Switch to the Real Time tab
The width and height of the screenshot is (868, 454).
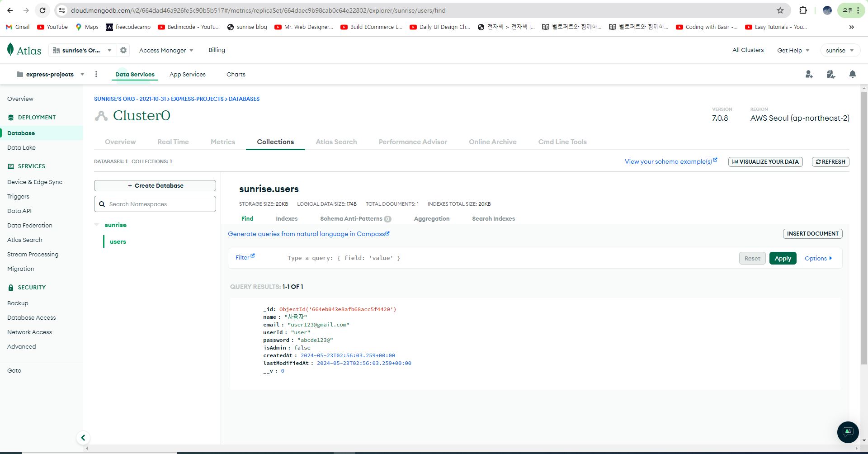tap(173, 142)
